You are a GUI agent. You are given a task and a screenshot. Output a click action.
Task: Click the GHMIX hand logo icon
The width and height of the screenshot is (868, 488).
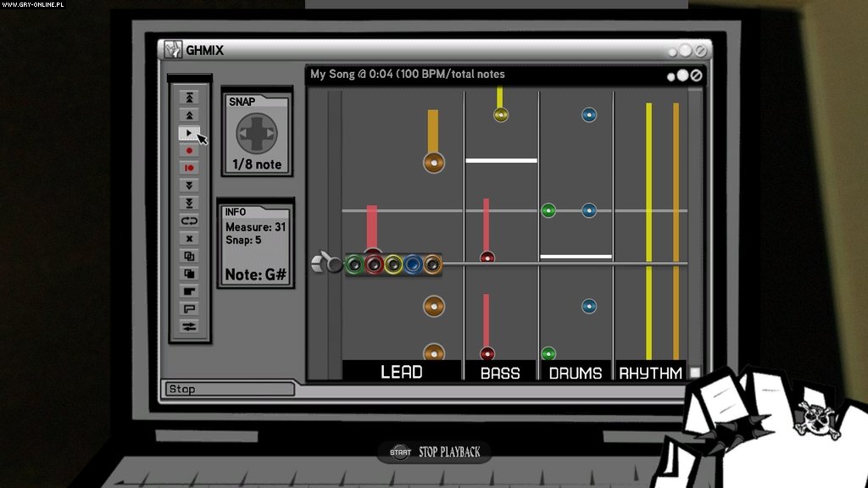tap(173, 50)
